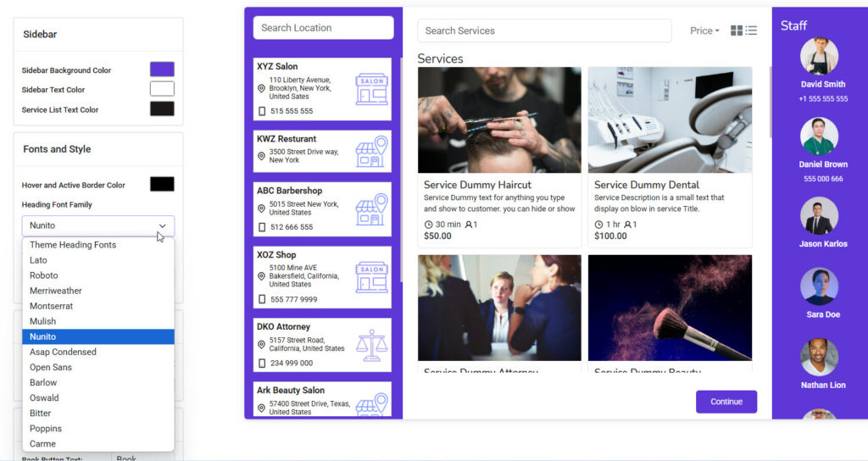This screenshot has height=461, width=868.
Task: Select the makeup brush beauty photo
Action: pos(670,308)
